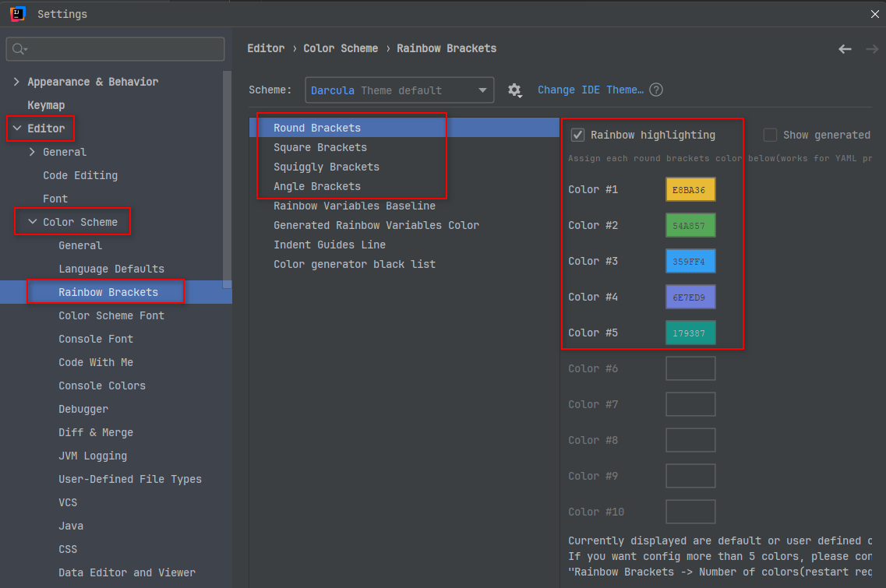Viewport: 886px width, 588px height.
Task: Open General under Color Scheme
Action: pyautogui.click(x=80, y=245)
